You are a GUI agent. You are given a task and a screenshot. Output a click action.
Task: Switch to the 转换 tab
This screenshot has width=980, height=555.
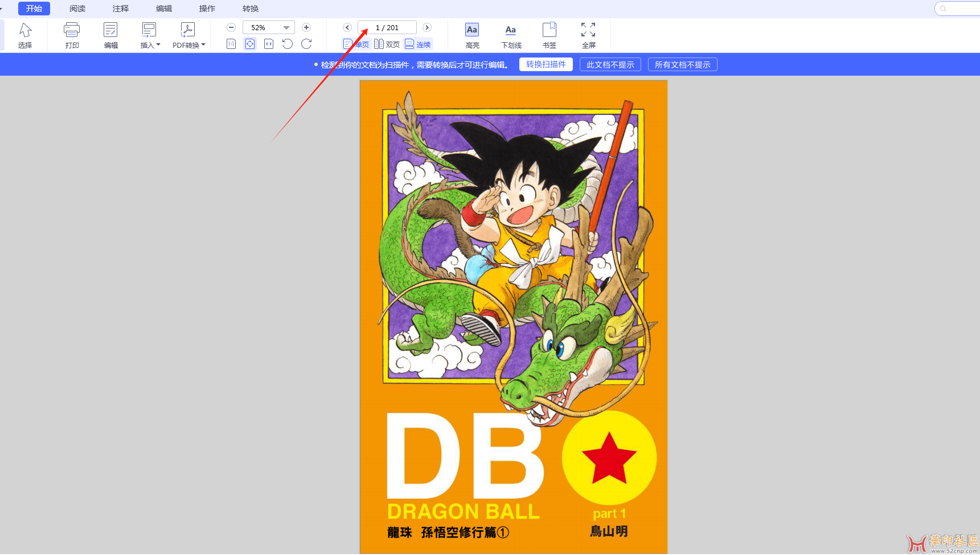tap(251, 9)
